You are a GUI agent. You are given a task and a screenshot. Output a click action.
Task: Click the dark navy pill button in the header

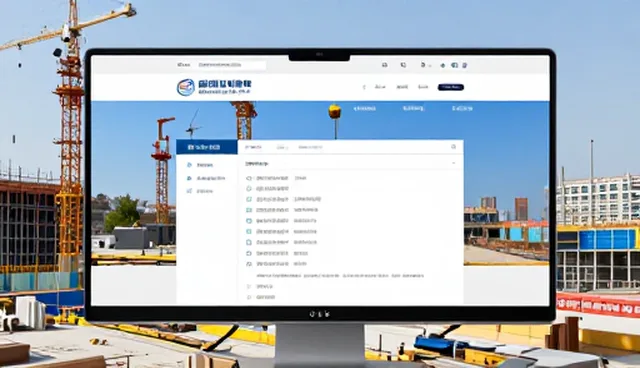451,87
